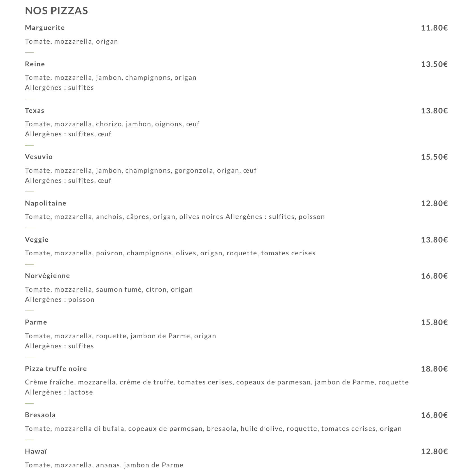The image size is (465, 476).
Task: Click the 11.80€ Marguerite price
Action: point(434,28)
